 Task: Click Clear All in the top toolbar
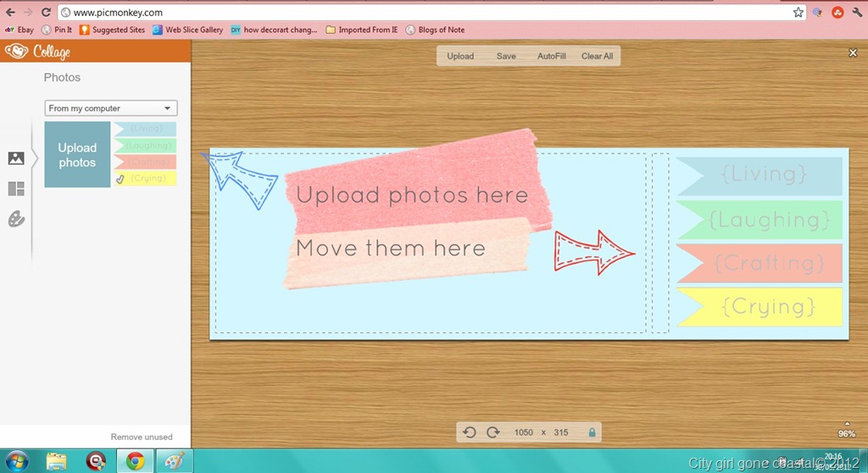coord(597,56)
